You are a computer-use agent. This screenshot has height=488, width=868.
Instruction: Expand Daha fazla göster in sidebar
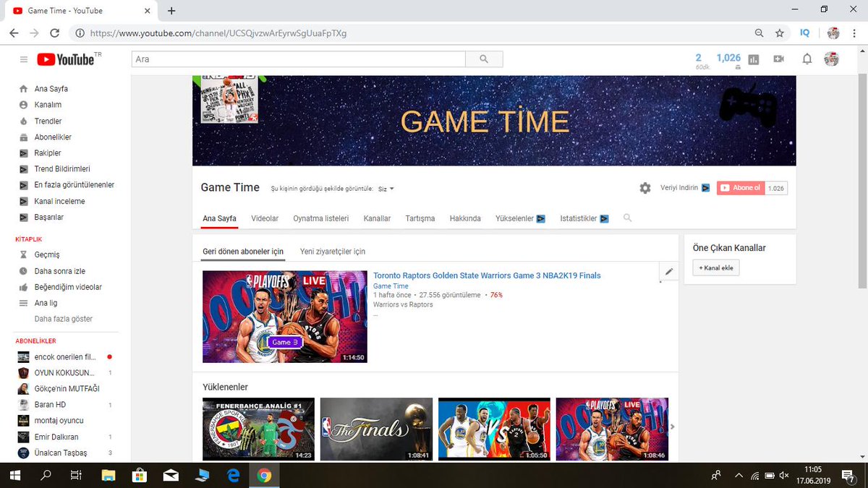pyautogui.click(x=64, y=319)
